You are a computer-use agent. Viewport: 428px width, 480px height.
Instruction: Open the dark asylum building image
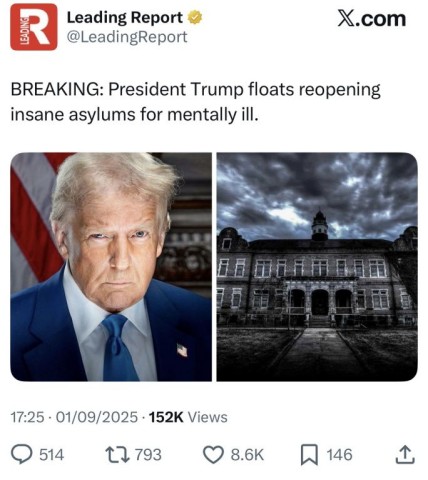point(317,267)
